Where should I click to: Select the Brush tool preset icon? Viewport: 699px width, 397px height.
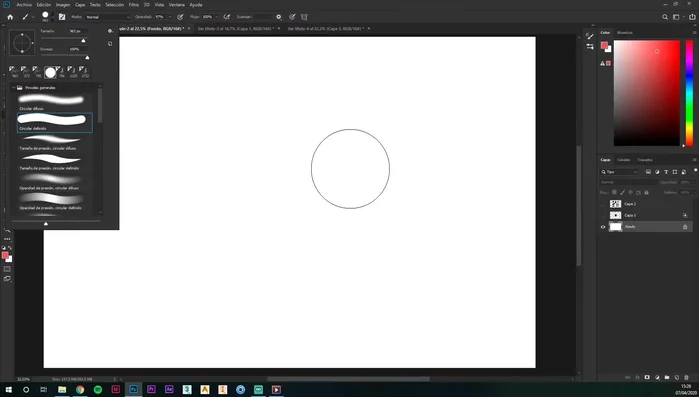pos(25,17)
